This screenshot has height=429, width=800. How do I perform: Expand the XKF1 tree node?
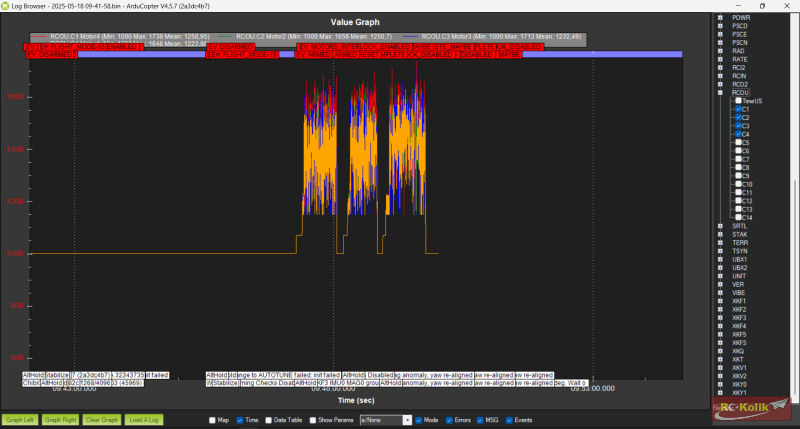click(x=720, y=301)
